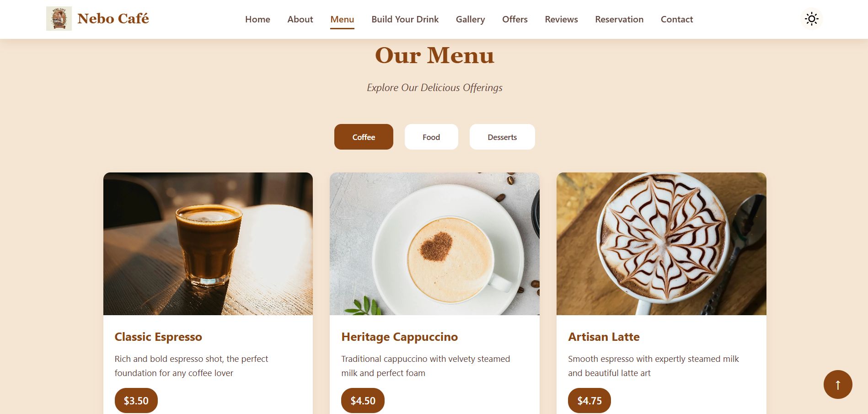Open the Offers link

pyautogui.click(x=514, y=19)
